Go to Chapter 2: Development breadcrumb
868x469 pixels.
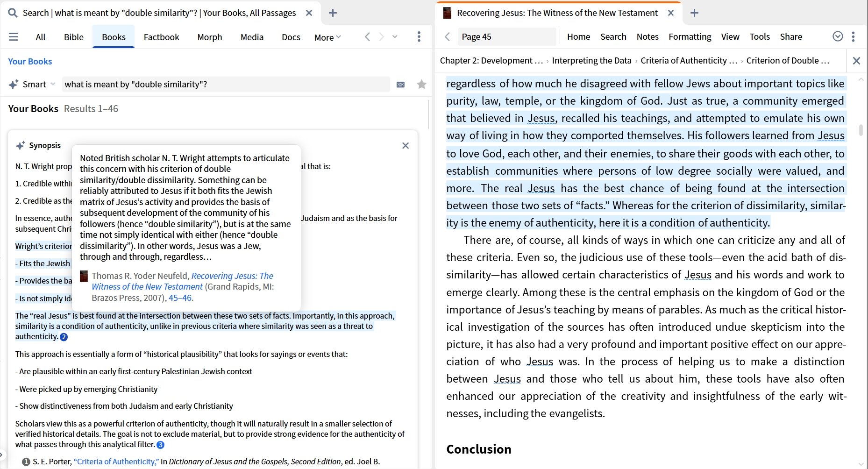491,61
